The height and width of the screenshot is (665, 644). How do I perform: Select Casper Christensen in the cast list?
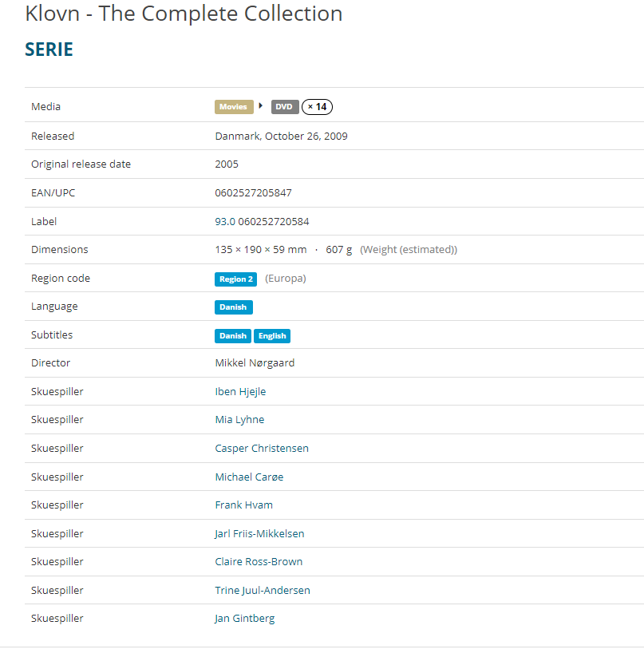(x=262, y=449)
